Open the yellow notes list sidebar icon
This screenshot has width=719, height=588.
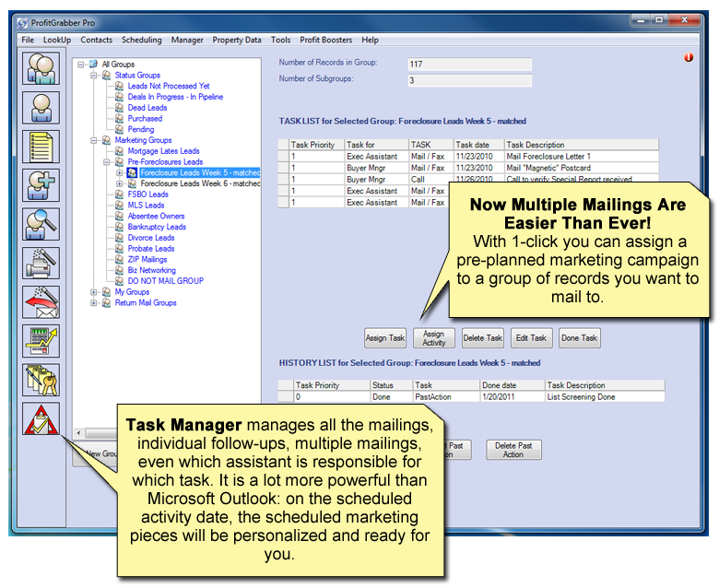click(41, 147)
